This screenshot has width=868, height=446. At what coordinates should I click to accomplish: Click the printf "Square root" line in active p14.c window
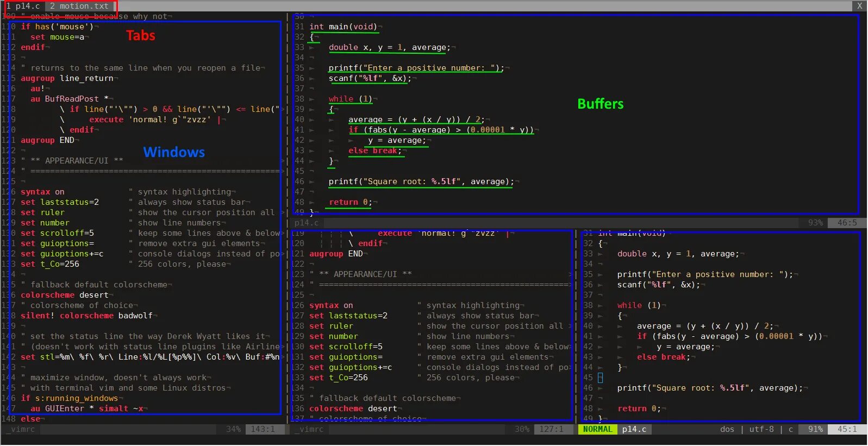[709, 388]
